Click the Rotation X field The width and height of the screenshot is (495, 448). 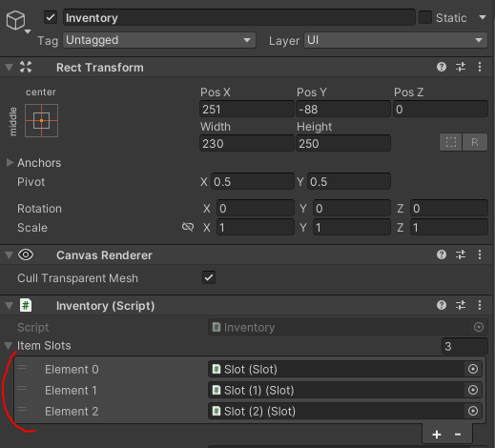coord(256,208)
